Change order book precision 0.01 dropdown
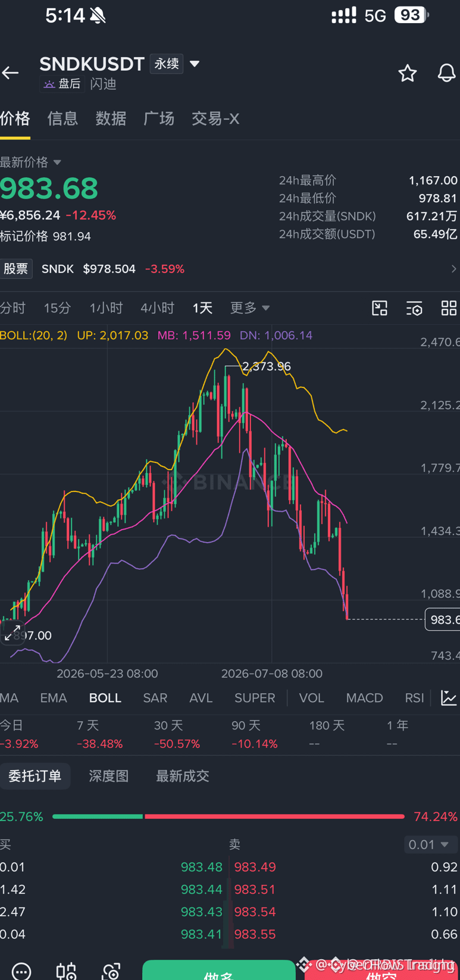Viewport: 460px width, 980px height. coord(431,844)
